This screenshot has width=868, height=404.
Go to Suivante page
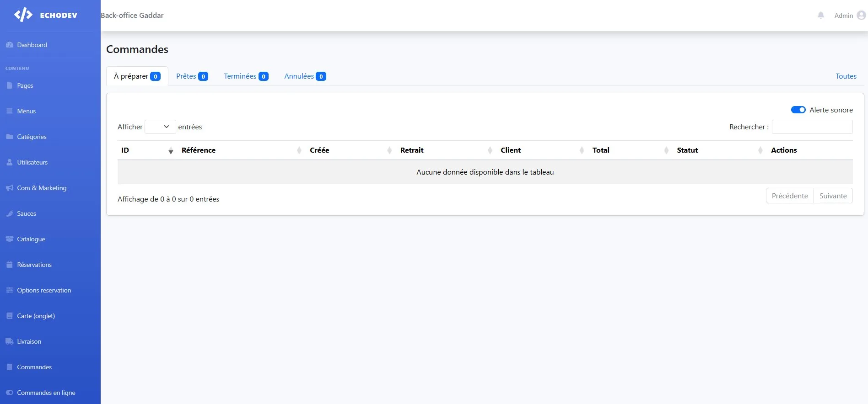coord(833,196)
